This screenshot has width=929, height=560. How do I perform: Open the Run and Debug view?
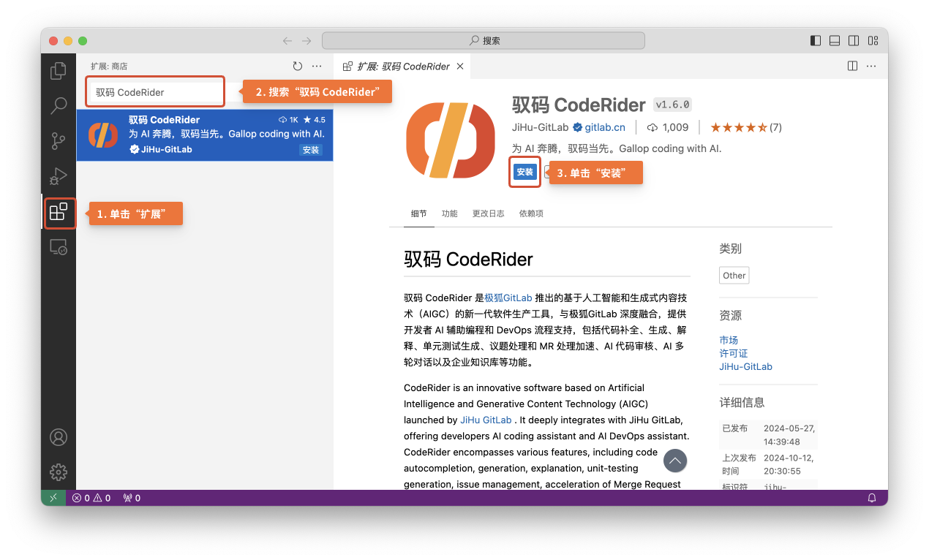pyautogui.click(x=59, y=176)
